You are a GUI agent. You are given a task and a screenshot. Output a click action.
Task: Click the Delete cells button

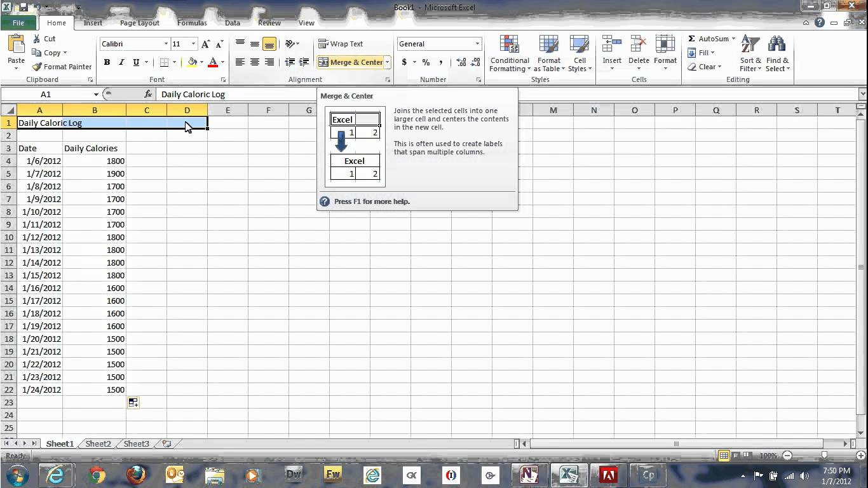pyautogui.click(x=639, y=53)
